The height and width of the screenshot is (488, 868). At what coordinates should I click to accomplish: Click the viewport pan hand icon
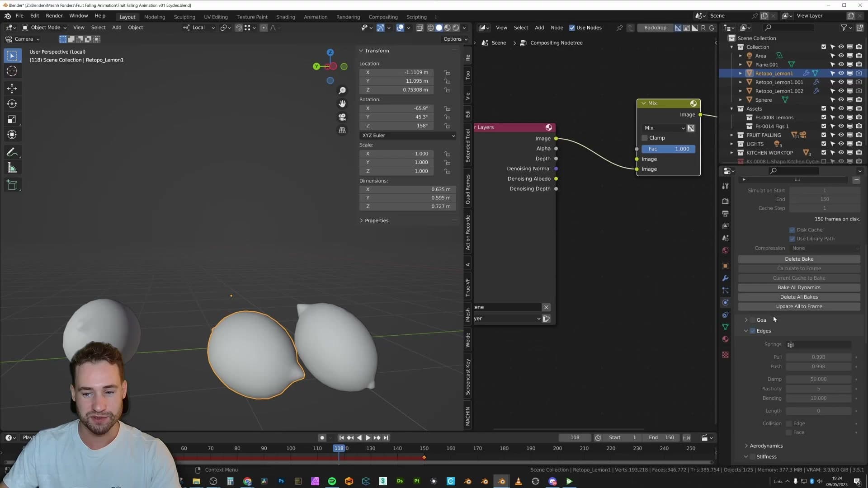click(x=342, y=104)
